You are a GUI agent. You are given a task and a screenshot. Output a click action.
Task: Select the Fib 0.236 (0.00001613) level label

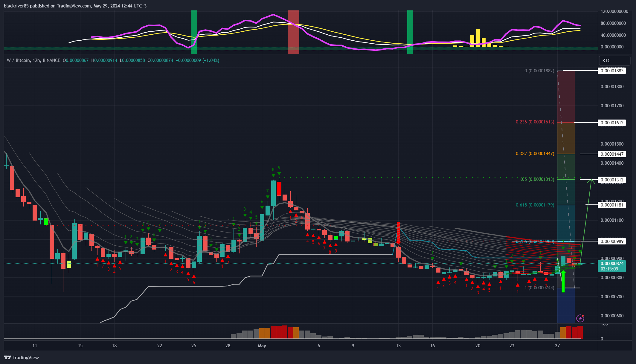(535, 122)
